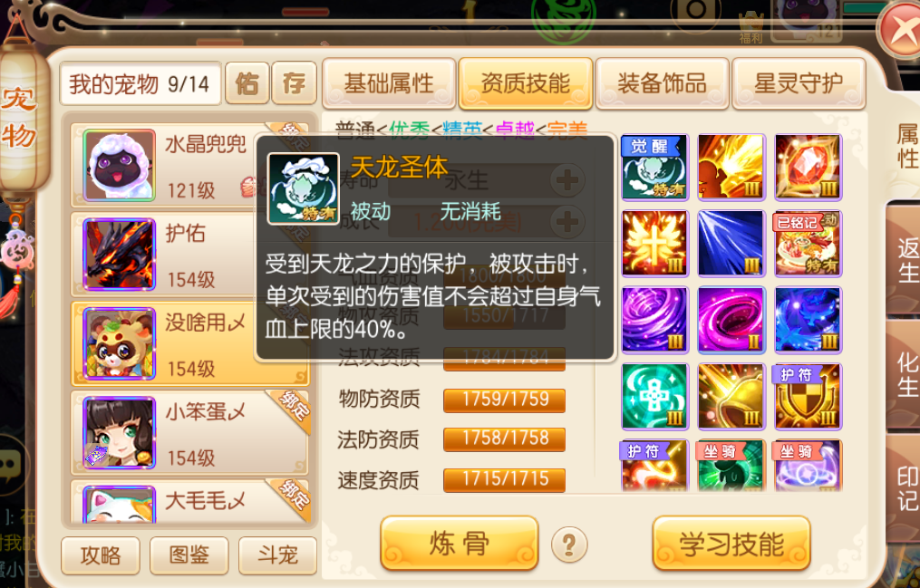Open the 星灵守护 tab
Screen dimensions: 920x588
(x=799, y=83)
